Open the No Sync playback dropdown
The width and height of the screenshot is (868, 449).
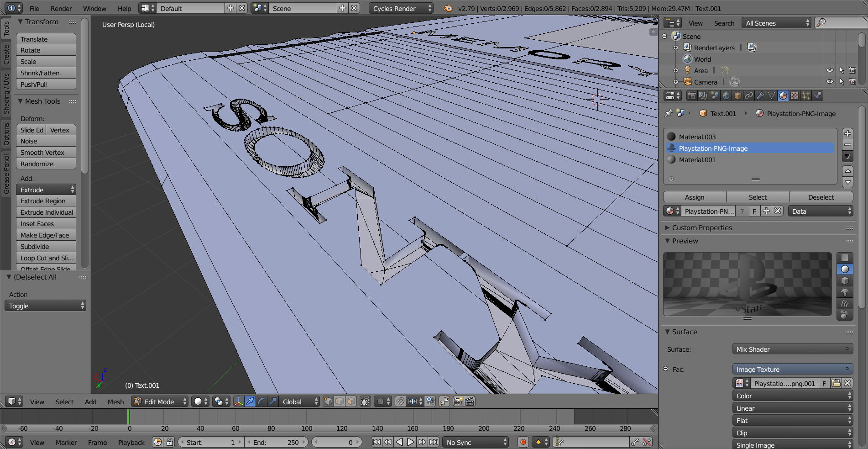476,442
